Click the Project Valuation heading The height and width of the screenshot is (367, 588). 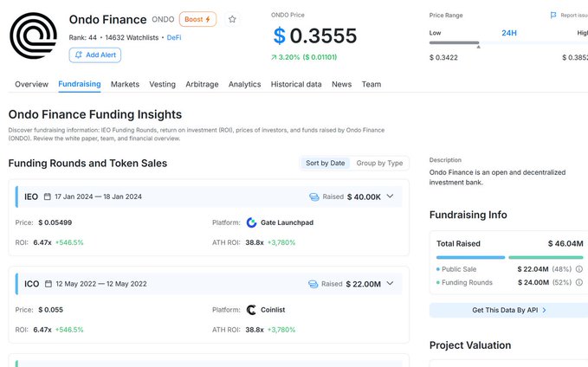(x=470, y=344)
